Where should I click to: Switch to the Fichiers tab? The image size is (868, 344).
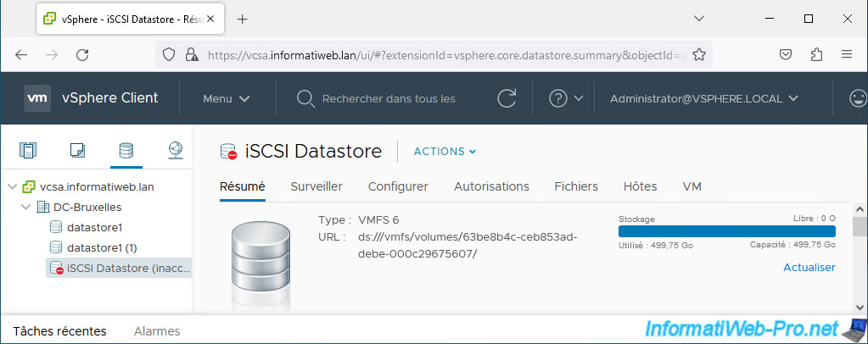tap(576, 186)
